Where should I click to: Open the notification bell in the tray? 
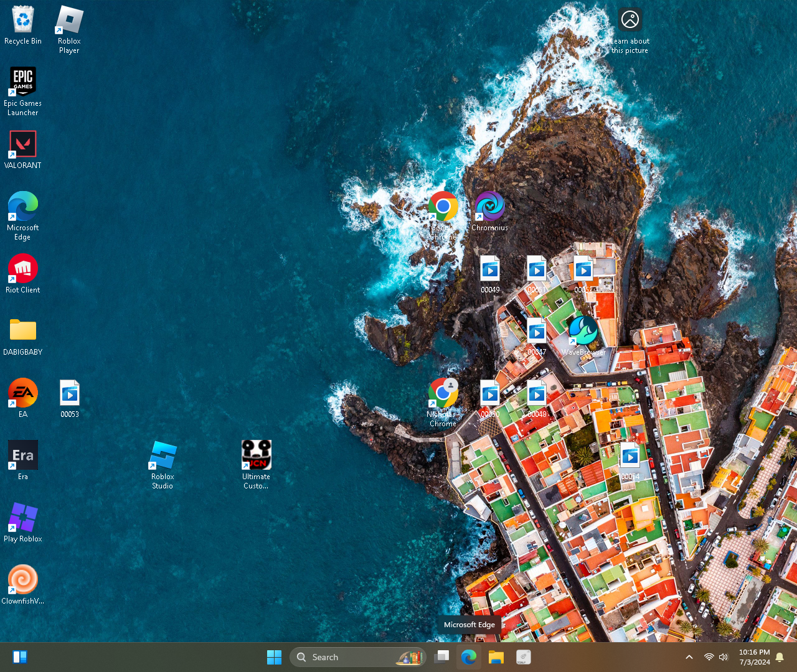click(x=780, y=657)
